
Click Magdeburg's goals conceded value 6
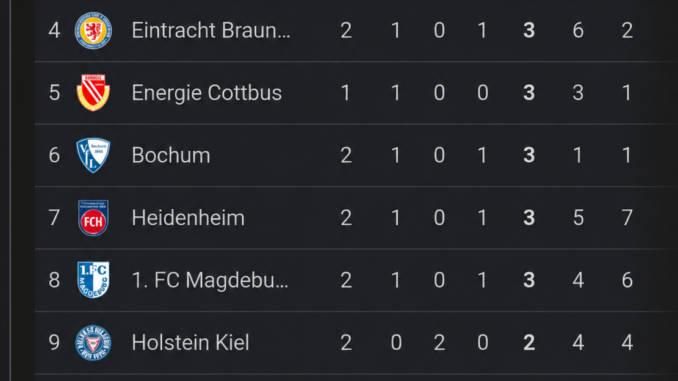point(627,280)
